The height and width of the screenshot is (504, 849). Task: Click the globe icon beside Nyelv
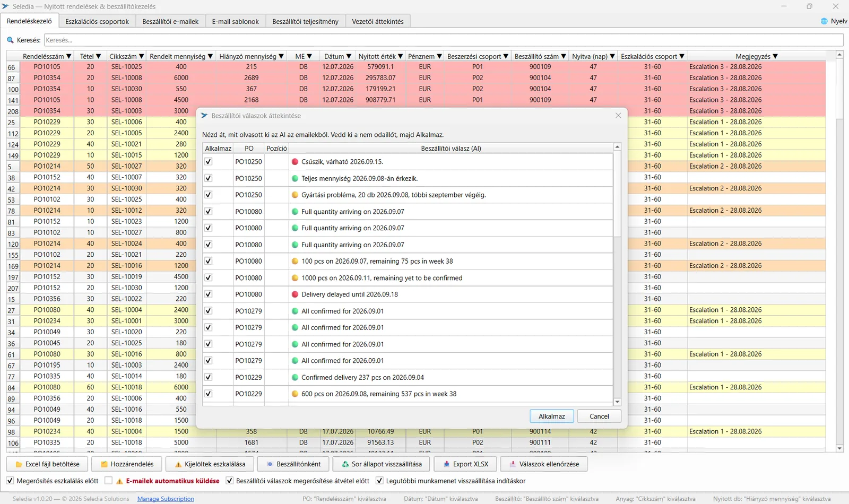[824, 21]
